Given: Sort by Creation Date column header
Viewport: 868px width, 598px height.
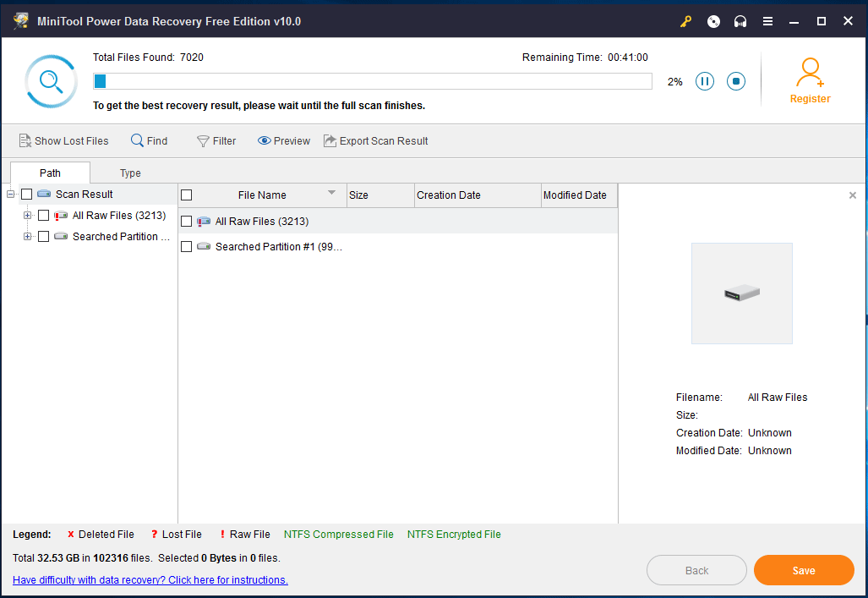Looking at the screenshot, I should [478, 195].
